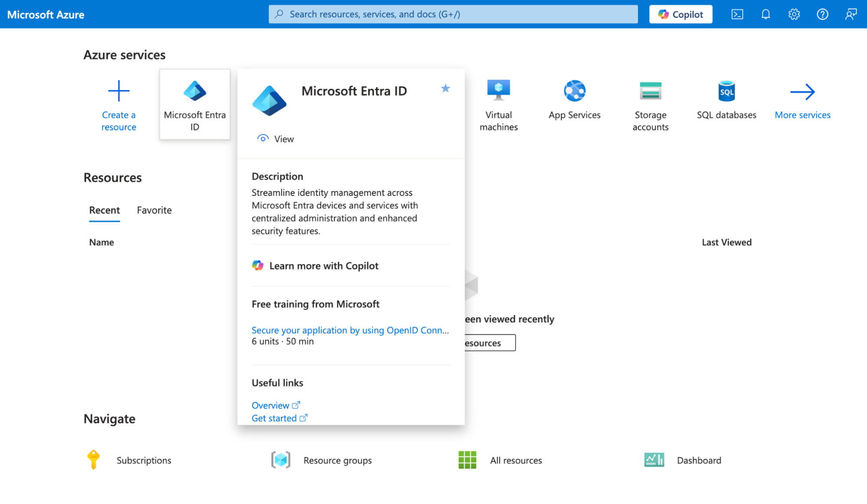This screenshot has width=867, height=504.
Task: Open the Storage accounts icon
Action: point(650,91)
